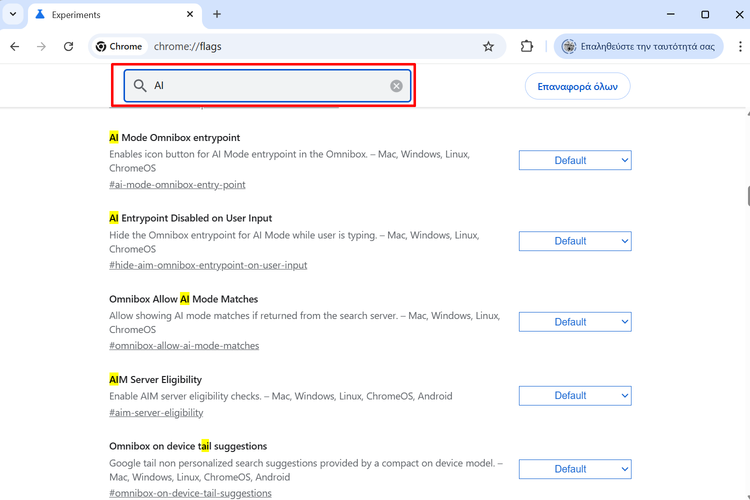Image resolution: width=750 pixels, height=500 pixels.
Task: Click the reload page icon
Action: click(x=68, y=46)
